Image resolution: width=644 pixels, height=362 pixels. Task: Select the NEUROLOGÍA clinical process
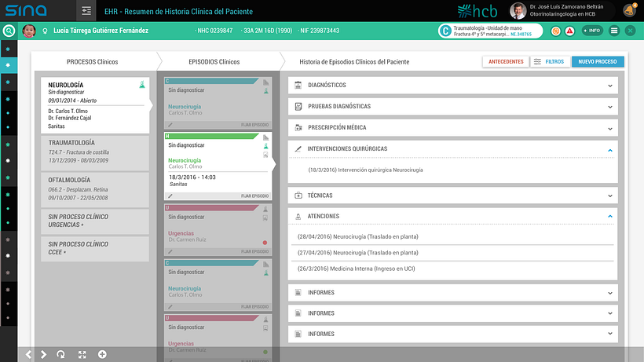point(95,105)
